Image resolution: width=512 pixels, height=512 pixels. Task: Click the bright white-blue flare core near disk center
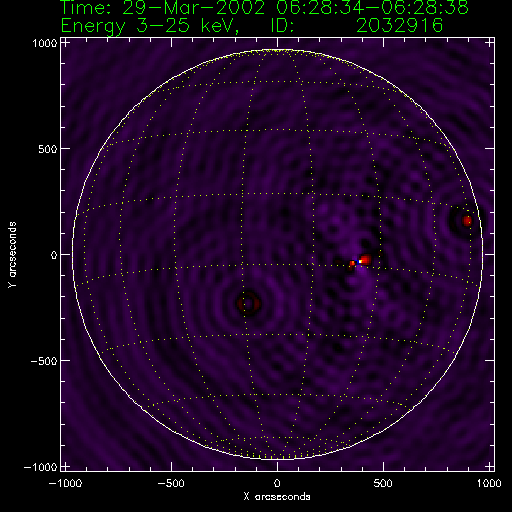(x=358, y=262)
